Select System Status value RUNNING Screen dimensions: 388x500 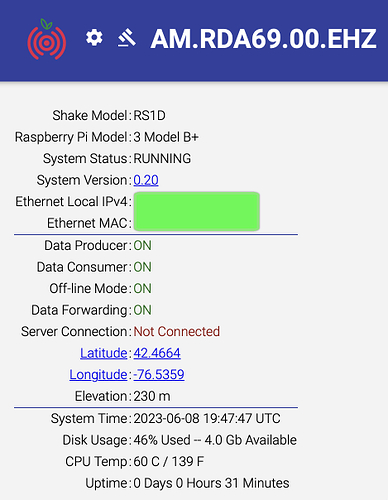[x=162, y=159]
